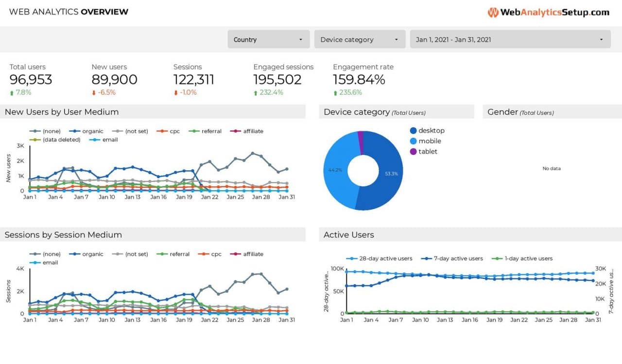The height and width of the screenshot is (364, 622).
Task: Click the desktop legend dot on Device category chart
Action: click(413, 131)
